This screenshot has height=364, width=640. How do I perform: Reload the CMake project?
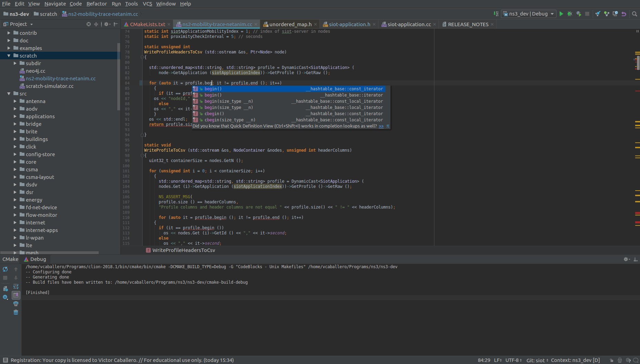(x=5, y=269)
